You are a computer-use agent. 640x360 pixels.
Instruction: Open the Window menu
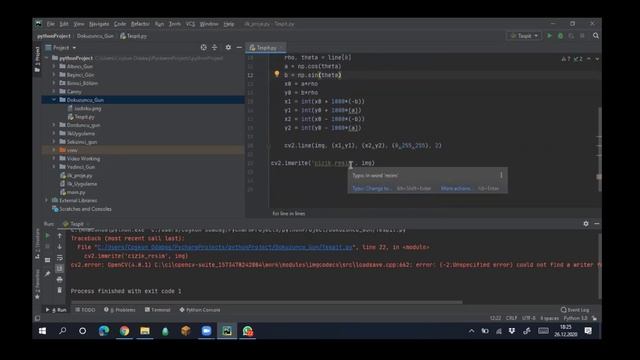click(x=209, y=24)
